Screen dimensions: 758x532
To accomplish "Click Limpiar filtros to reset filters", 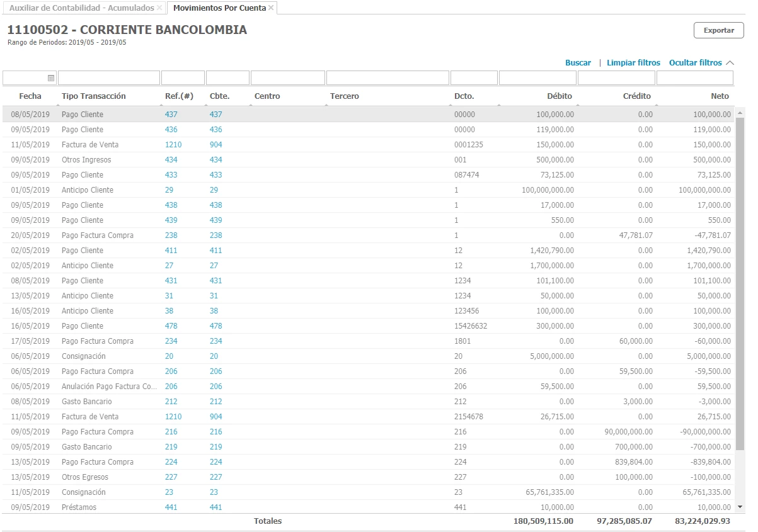I will (633, 63).
